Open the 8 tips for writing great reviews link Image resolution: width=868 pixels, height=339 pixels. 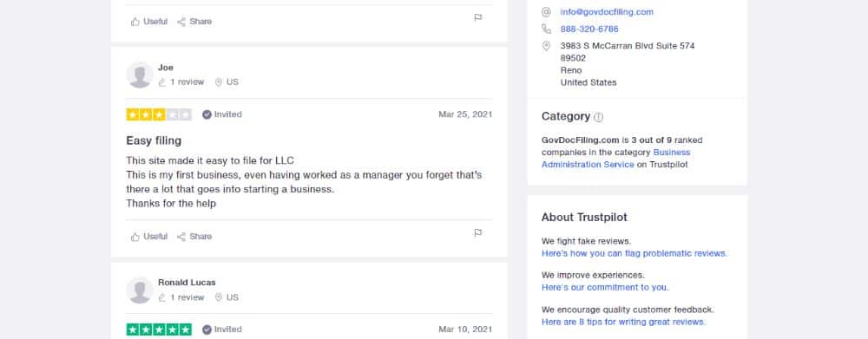click(623, 322)
